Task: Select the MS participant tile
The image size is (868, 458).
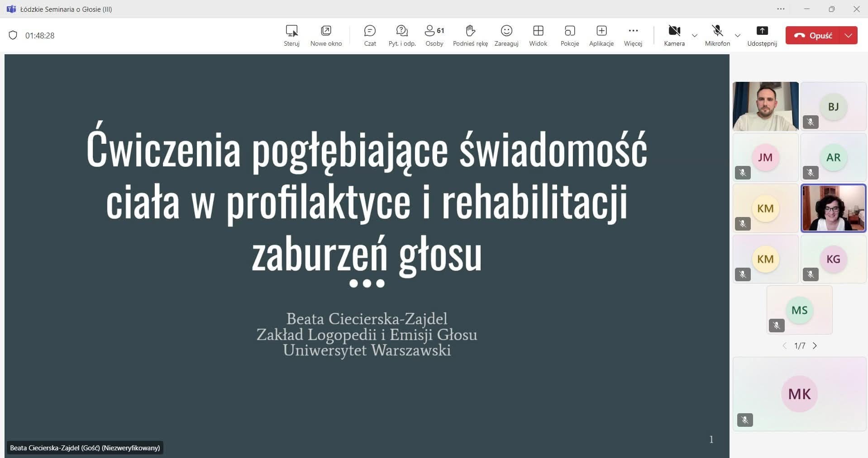Action: (799, 310)
